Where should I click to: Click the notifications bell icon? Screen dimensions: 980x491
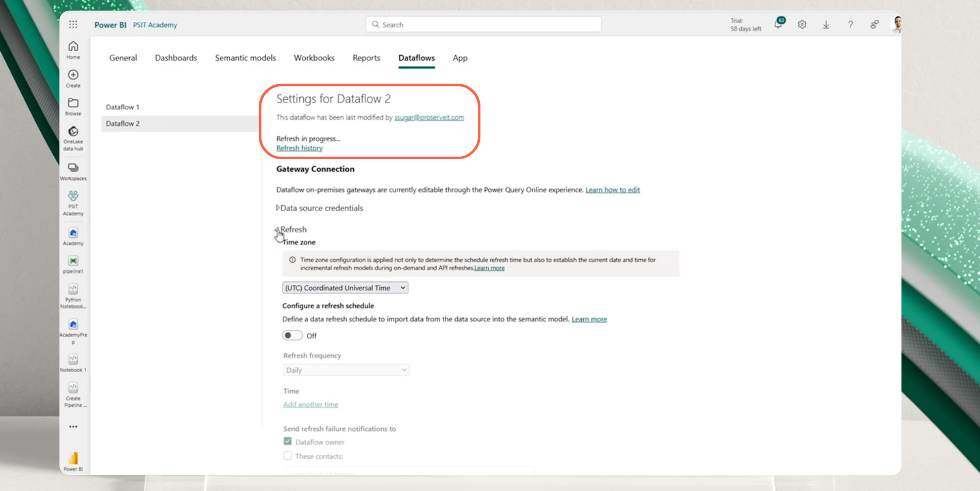[778, 24]
